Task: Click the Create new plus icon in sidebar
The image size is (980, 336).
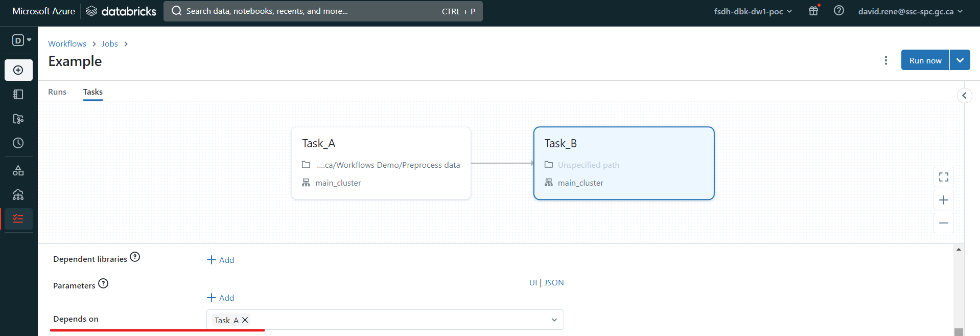Action: click(18, 70)
